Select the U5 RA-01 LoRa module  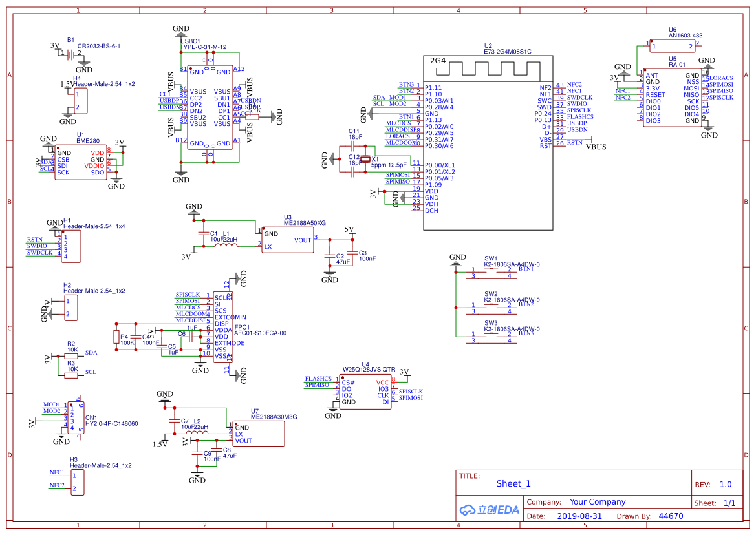(x=672, y=98)
